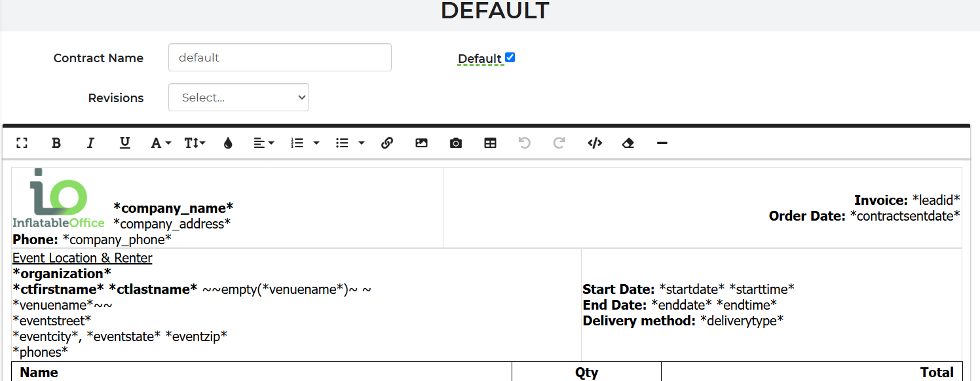
Task: Open text color picker droplet
Action: 227,143
